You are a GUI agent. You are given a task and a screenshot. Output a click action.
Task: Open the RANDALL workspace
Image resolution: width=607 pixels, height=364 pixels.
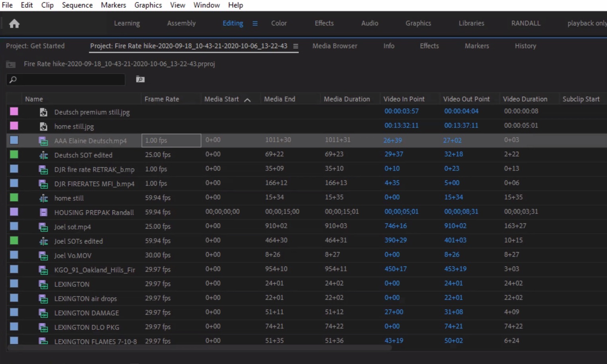[x=525, y=23]
